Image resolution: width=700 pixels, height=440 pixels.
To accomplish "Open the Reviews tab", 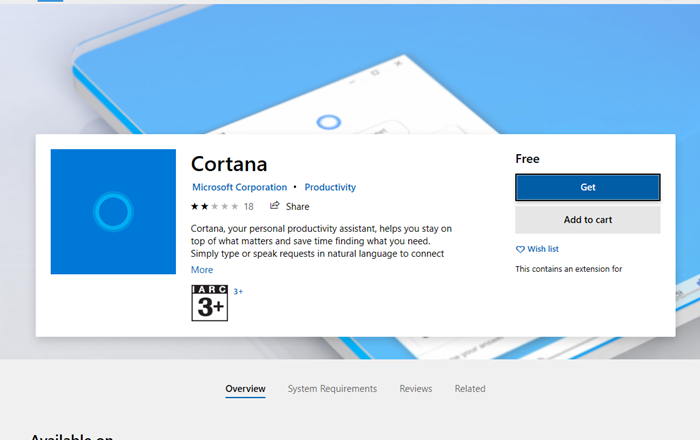I will click(x=416, y=389).
